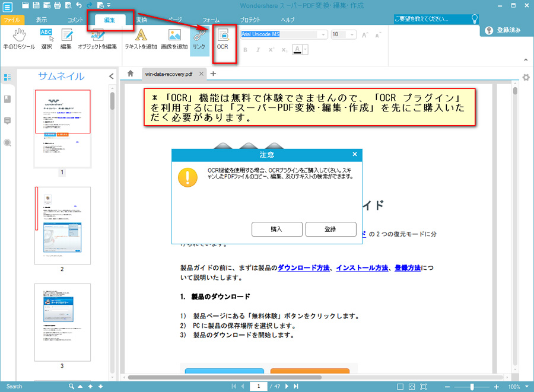
Task: Close the 注意 dialog
Action: tap(355, 154)
